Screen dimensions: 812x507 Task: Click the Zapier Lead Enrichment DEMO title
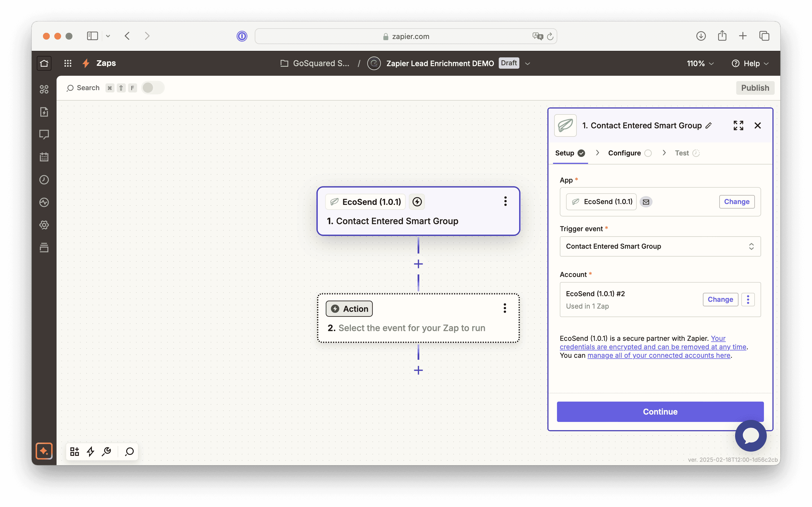(x=440, y=63)
